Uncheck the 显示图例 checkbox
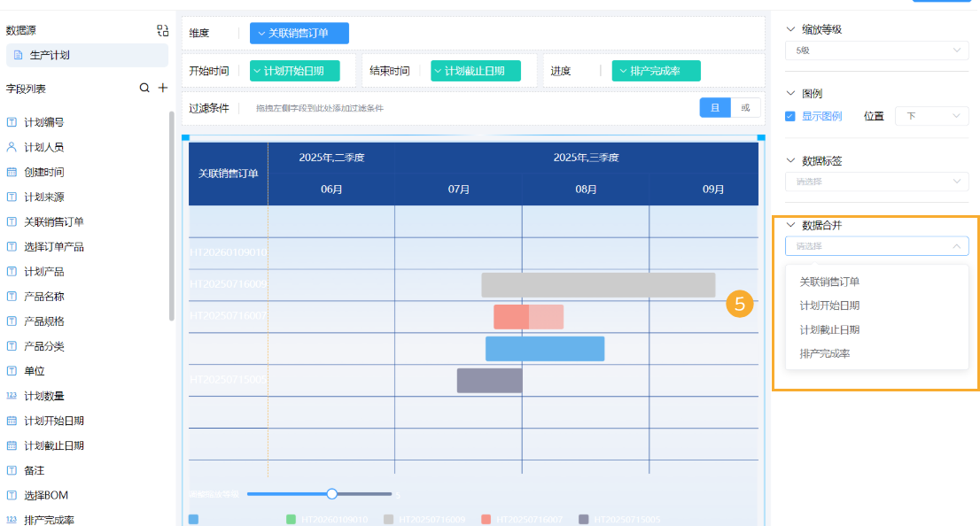The image size is (980, 526). point(790,116)
